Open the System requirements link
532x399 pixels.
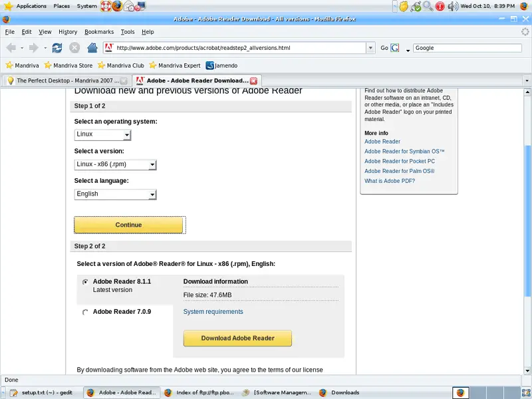click(x=213, y=312)
